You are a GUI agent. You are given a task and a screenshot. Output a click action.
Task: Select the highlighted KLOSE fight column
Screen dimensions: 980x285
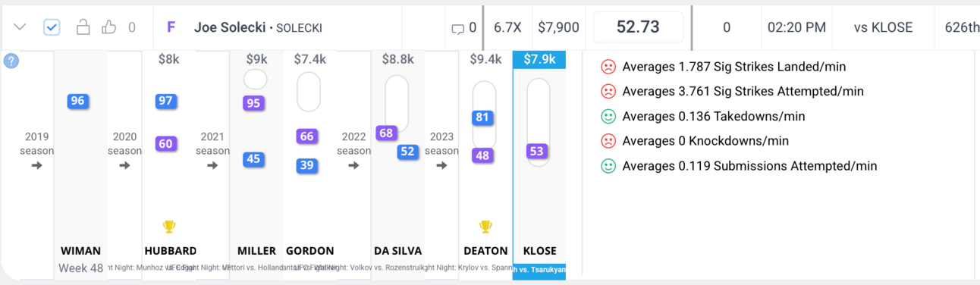(x=539, y=165)
